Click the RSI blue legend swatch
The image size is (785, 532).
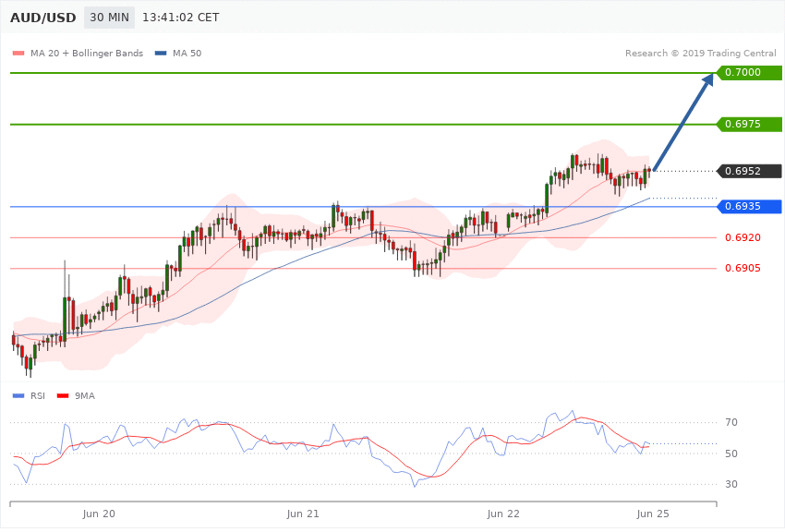18,396
